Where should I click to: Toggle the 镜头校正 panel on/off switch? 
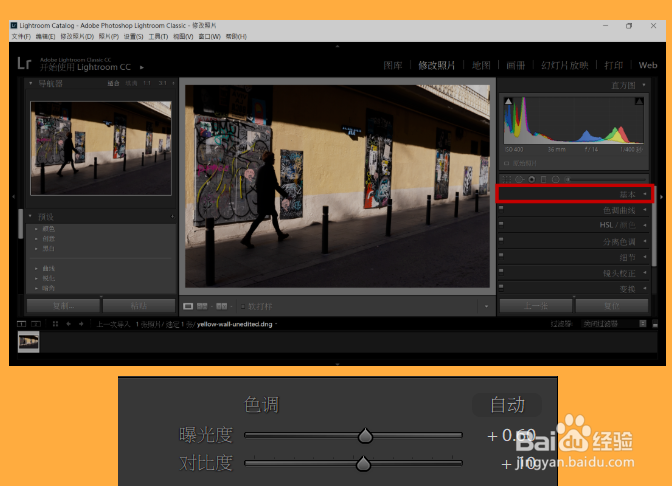coord(501,271)
